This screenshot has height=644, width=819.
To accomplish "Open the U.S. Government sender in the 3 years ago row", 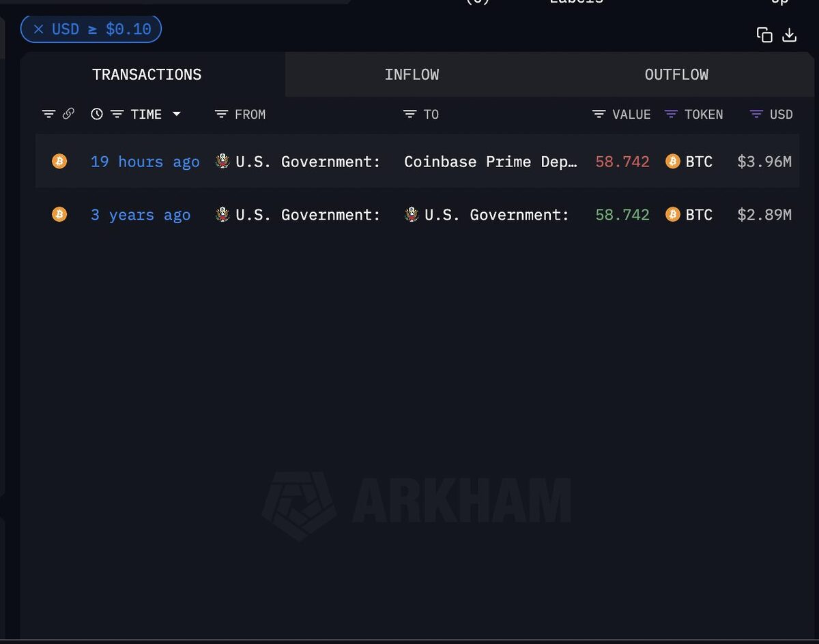I will pos(308,215).
